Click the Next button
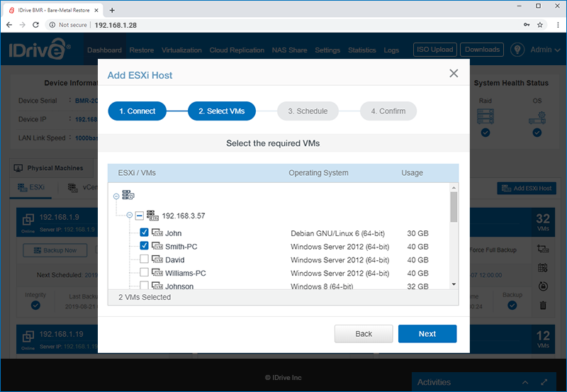 click(x=427, y=333)
